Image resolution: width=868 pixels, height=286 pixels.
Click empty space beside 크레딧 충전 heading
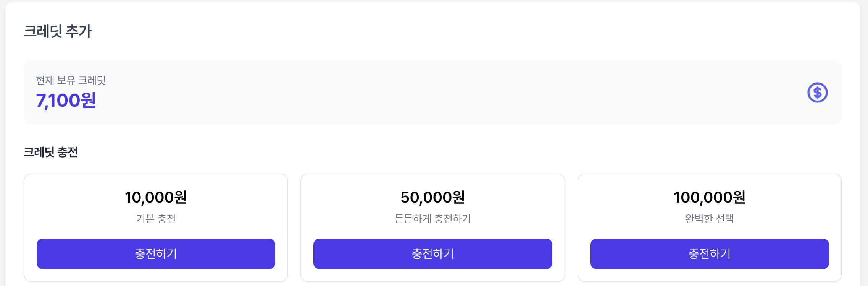click(458, 152)
